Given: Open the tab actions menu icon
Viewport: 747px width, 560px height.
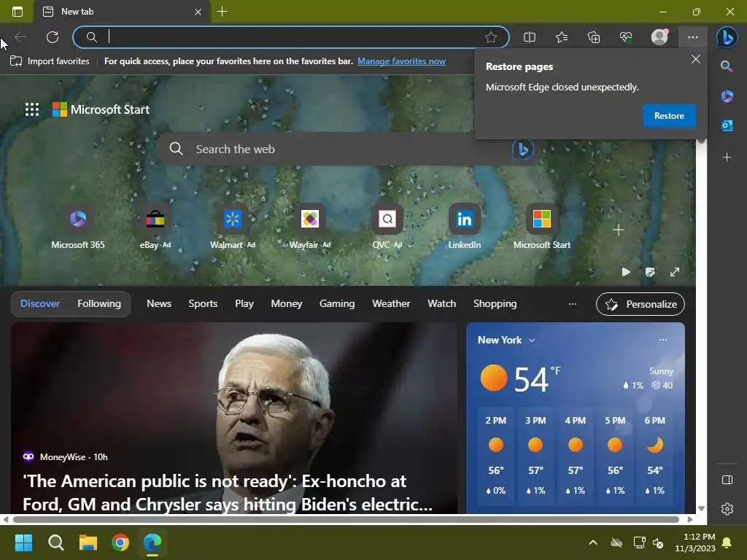Looking at the screenshot, I should point(18,12).
